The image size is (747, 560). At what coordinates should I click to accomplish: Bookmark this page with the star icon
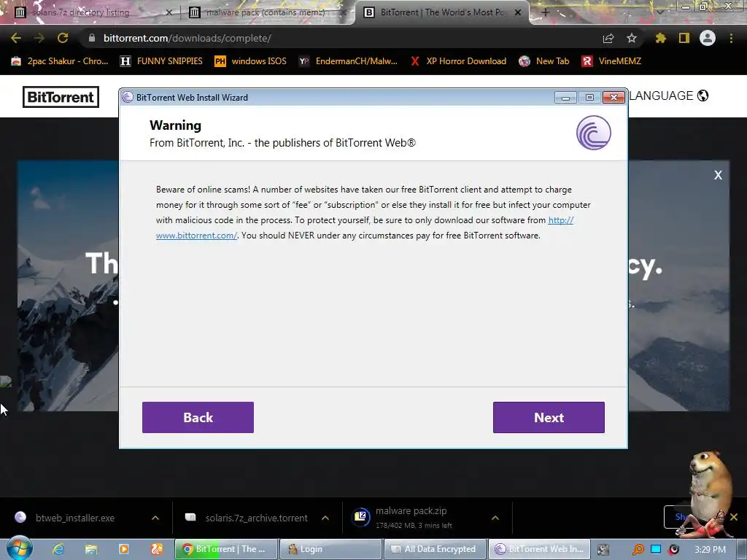click(632, 38)
